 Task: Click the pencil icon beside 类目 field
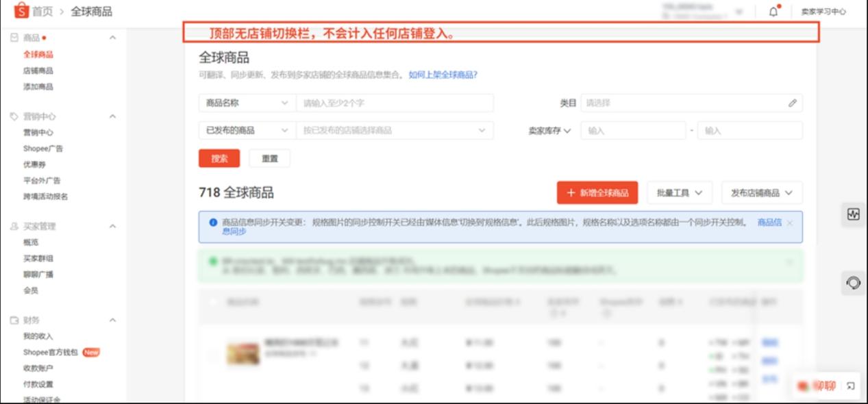pos(793,103)
